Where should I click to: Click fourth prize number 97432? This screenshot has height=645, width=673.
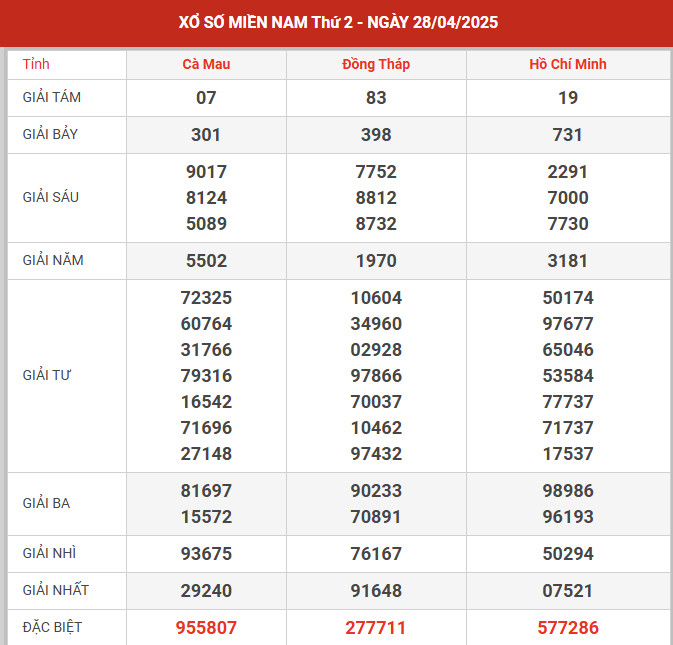pos(376,454)
